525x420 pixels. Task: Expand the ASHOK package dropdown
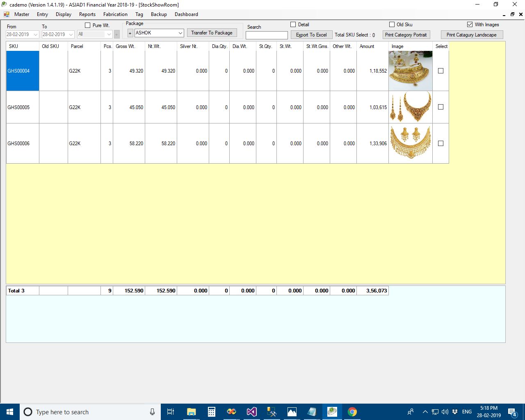pos(180,33)
